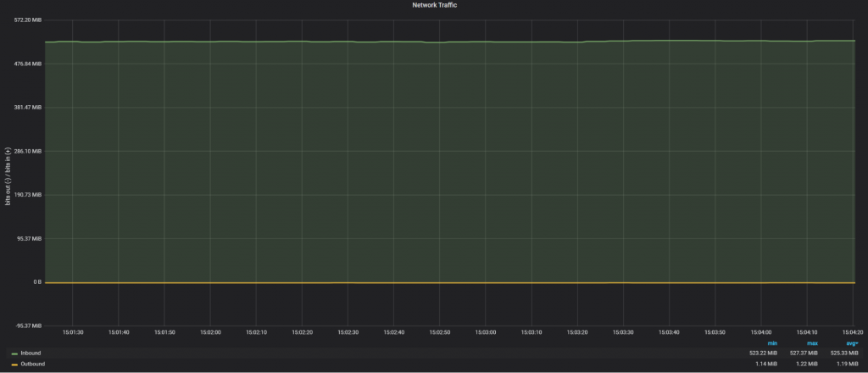
Task: Toggle the Inbound series in the legend
Action: pyautogui.click(x=31, y=353)
